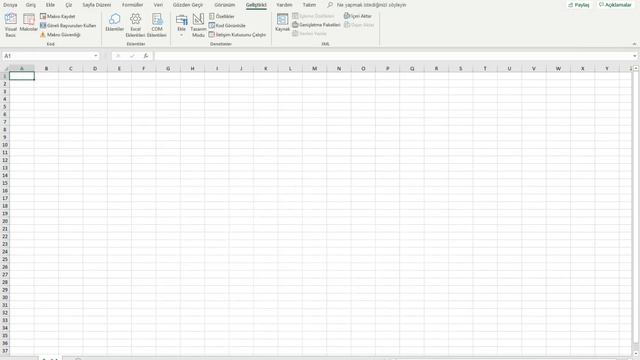Click the Paylaş button
This screenshot has height=360, width=640.
coord(579,5)
